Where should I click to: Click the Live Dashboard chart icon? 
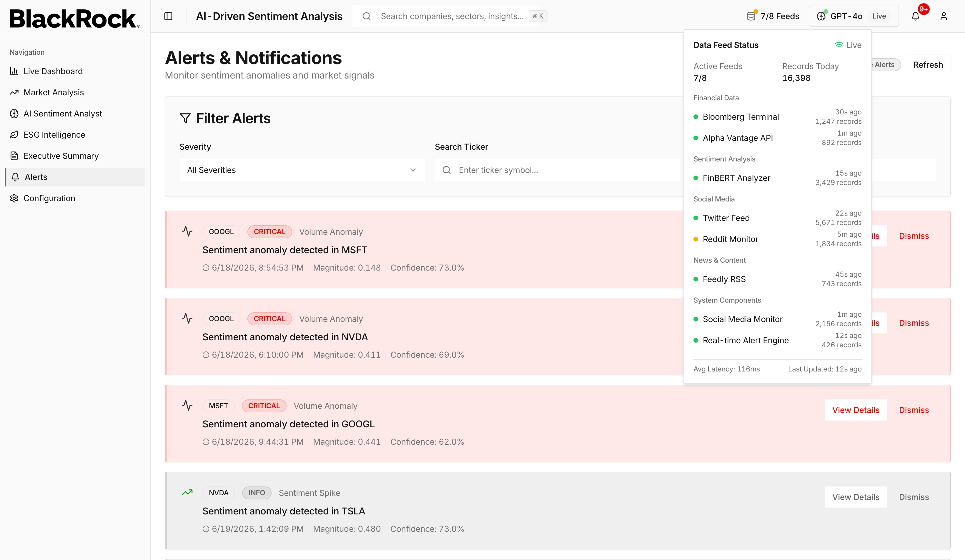[14, 71]
